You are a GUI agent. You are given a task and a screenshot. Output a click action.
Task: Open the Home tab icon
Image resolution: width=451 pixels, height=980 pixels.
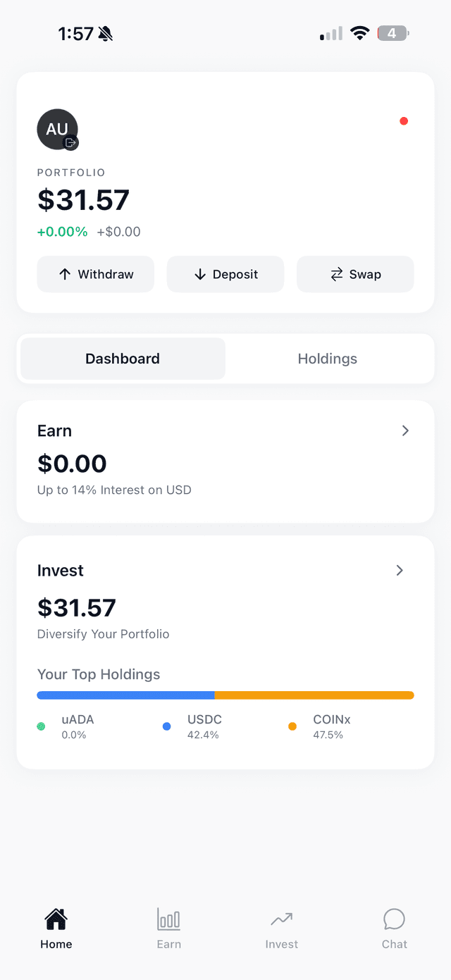click(x=56, y=919)
